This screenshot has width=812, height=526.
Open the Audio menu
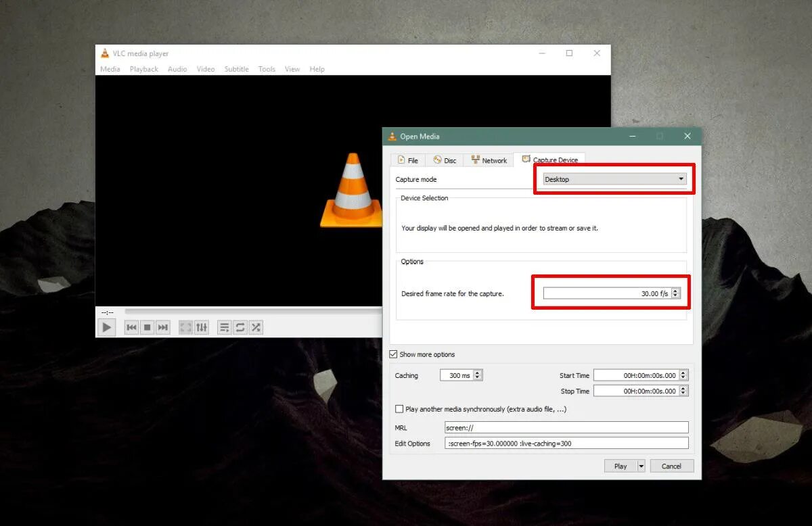[x=177, y=69]
